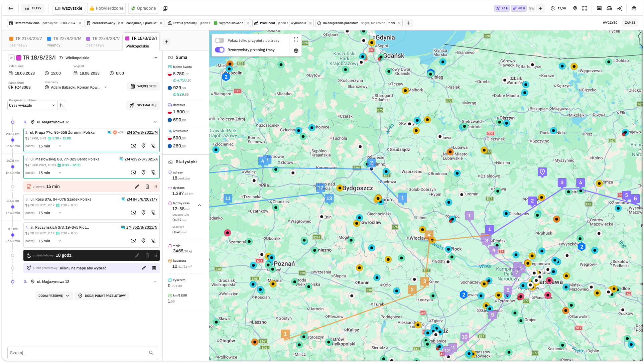Click WIĘCEJ OPCJI button
The image size is (644, 363).
(x=143, y=86)
